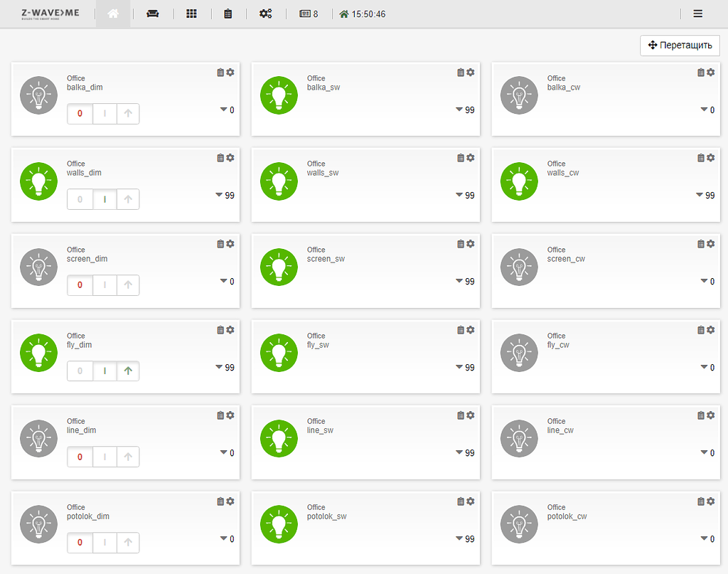Expand the level dropdown arrow of balka_dim
Screen dimensions: 728x574
(x=224, y=110)
